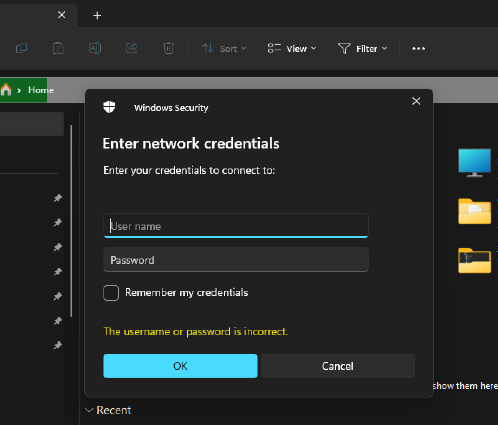Image resolution: width=498 pixels, height=425 pixels.
Task: Click the Paste icon in Explorer toolbar
Action: click(58, 48)
